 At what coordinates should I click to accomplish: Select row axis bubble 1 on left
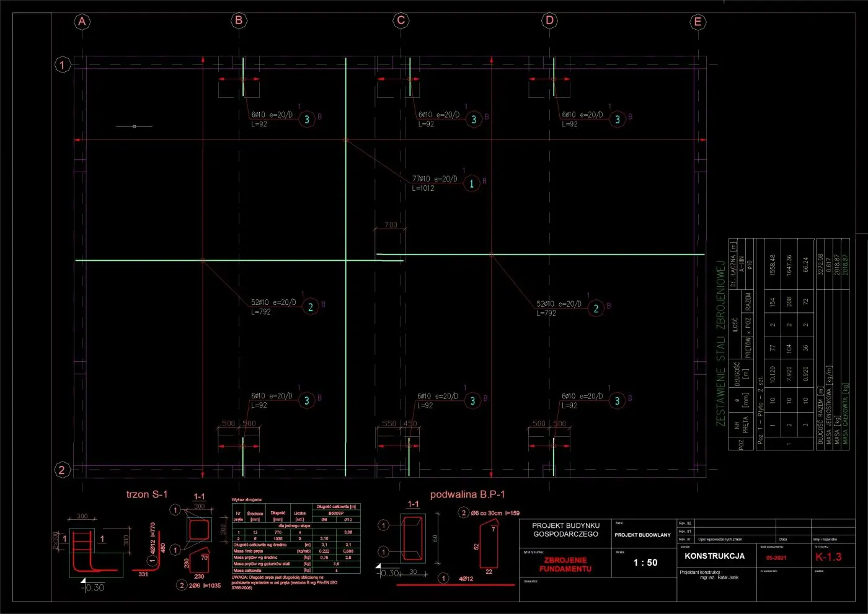[x=62, y=64]
